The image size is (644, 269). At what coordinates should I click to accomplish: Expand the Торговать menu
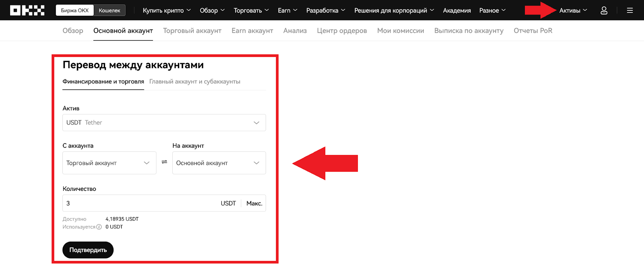click(251, 10)
